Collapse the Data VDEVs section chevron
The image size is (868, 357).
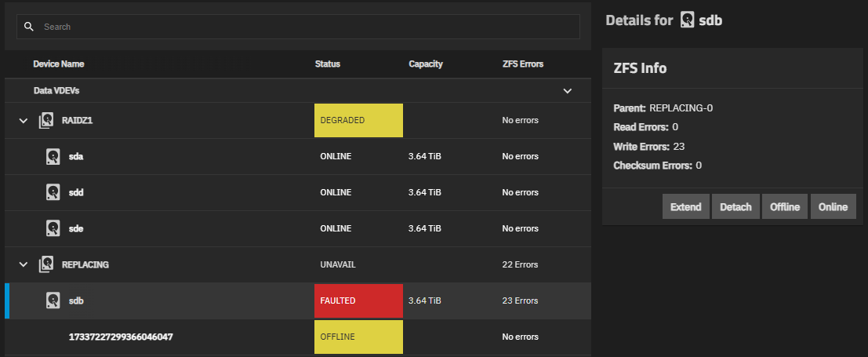click(568, 91)
